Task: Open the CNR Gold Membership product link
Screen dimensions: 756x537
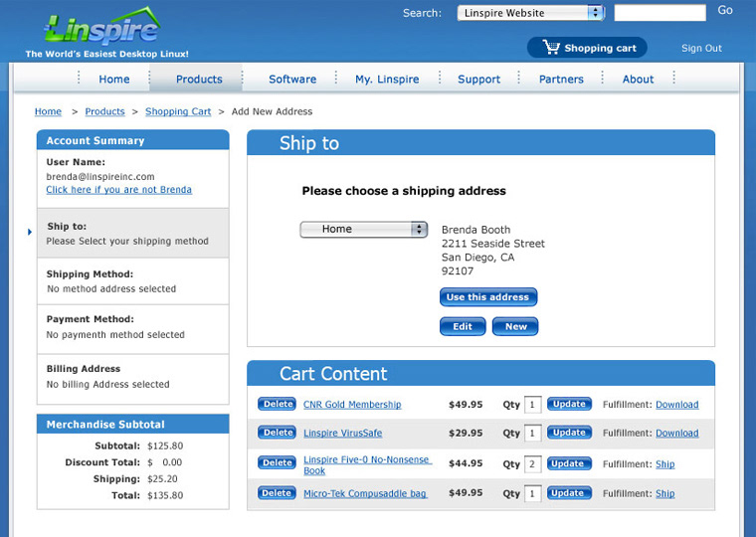Action: pyautogui.click(x=352, y=405)
